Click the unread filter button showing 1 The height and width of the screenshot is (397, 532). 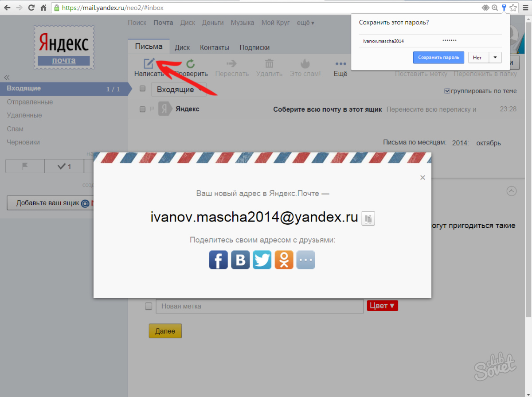(64, 166)
